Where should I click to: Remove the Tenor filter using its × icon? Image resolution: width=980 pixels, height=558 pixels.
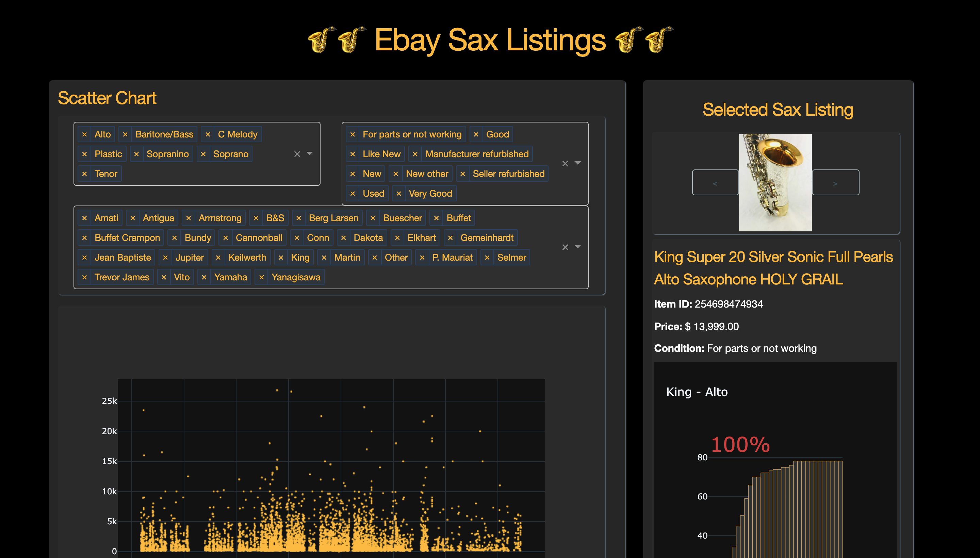(85, 174)
